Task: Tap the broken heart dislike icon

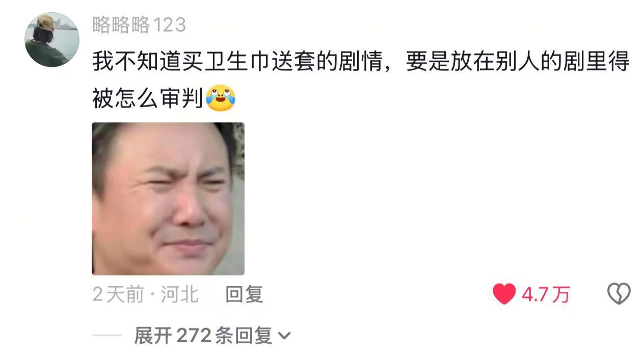Action: (619, 294)
